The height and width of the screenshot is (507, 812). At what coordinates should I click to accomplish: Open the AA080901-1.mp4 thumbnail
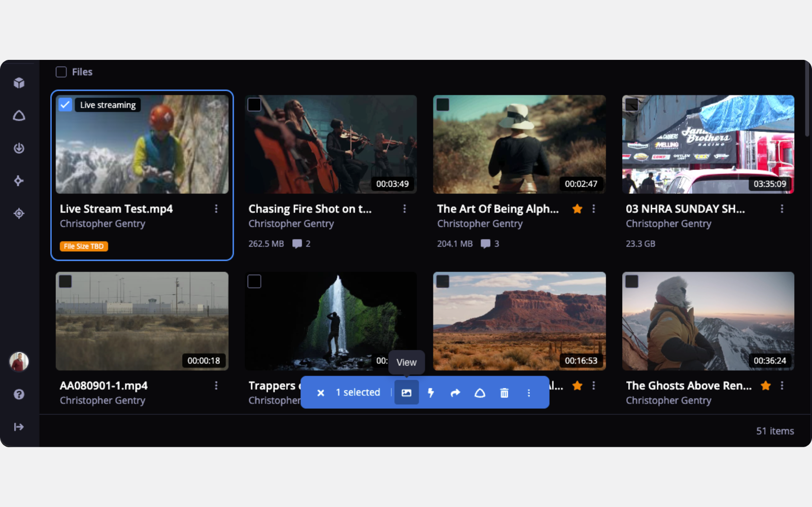(142, 321)
